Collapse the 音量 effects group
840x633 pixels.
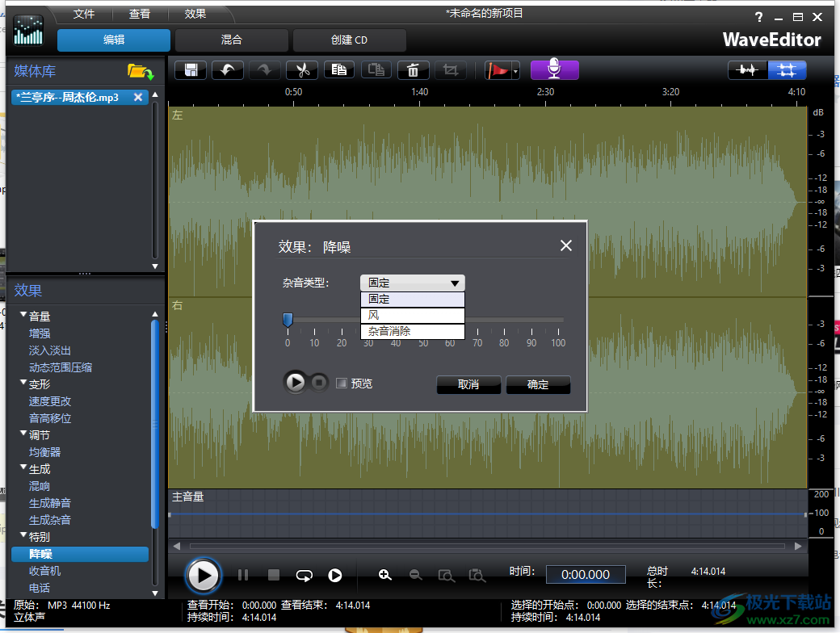(x=23, y=316)
